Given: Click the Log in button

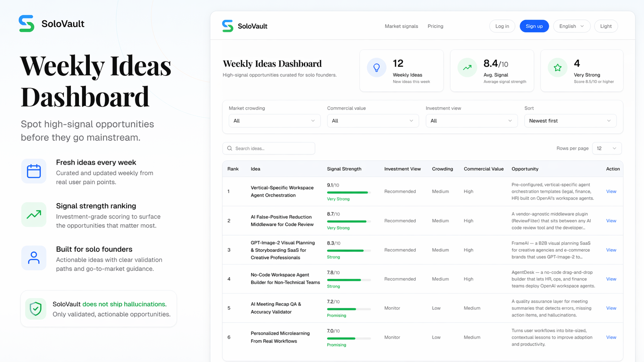Looking at the screenshot, I should pyautogui.click(x=502, y=26).
